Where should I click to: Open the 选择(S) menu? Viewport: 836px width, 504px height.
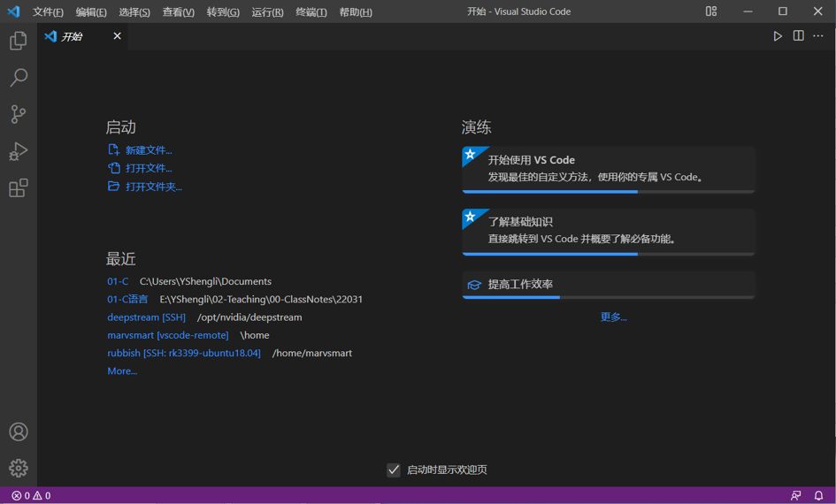pos(134,11)
